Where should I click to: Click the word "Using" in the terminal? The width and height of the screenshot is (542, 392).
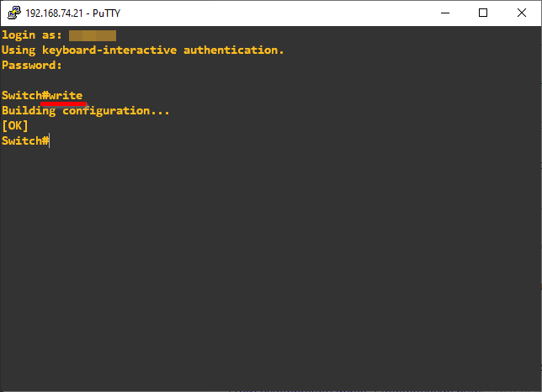coord(18,50)
